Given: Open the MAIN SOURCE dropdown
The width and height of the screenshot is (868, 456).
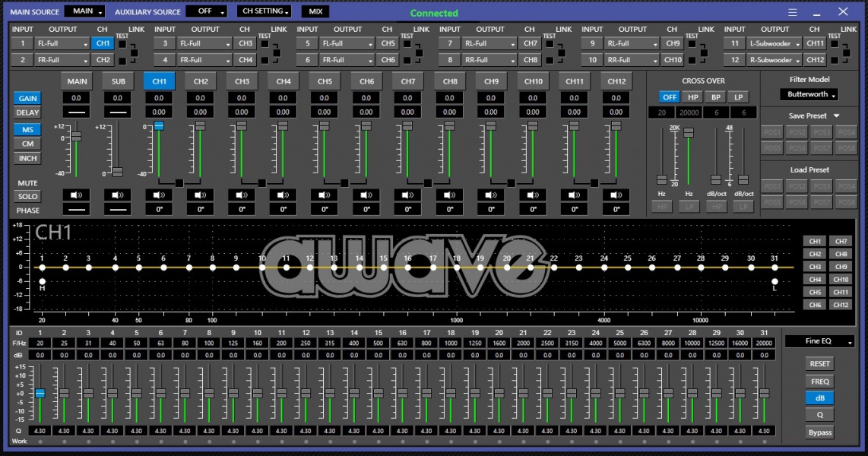Looking at the screenshot, I should pos(84,11).
